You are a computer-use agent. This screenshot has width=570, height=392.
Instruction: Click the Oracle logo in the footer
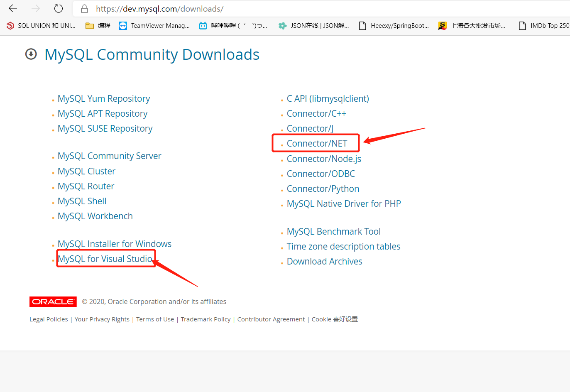click(x=53, y=301)
